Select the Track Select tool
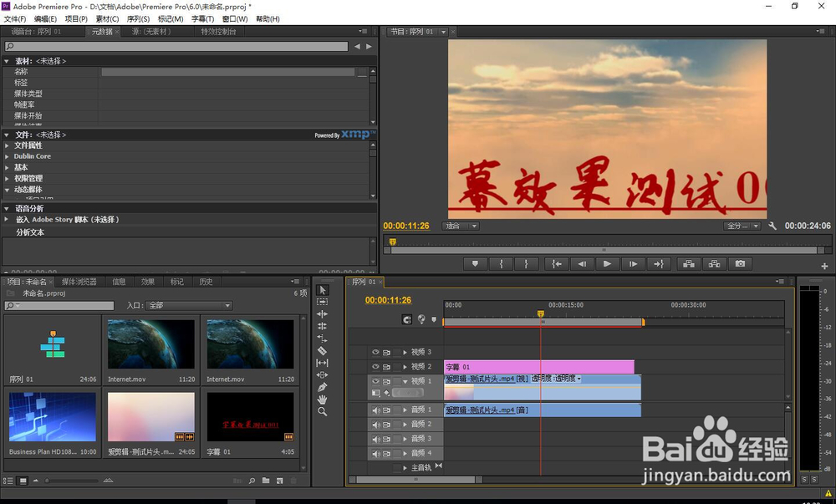This screenshot has height=504, width=836. coord(322,302)
